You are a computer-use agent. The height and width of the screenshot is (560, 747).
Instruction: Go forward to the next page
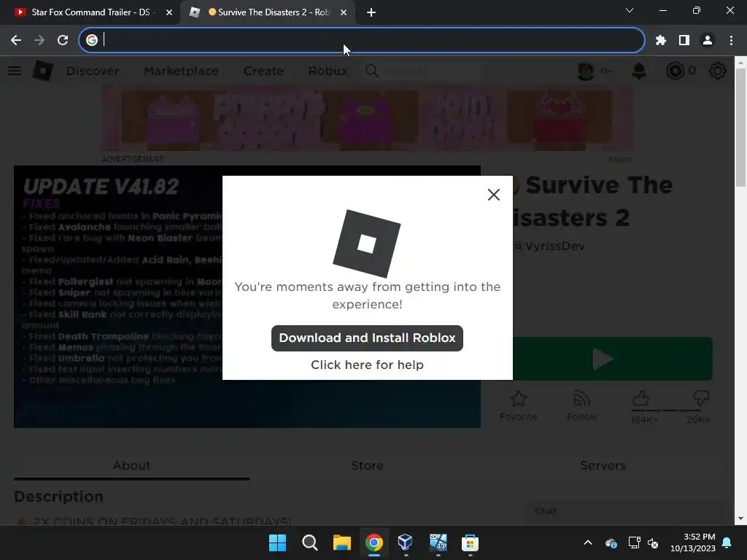pyautogui.click(x=39, y=40)
